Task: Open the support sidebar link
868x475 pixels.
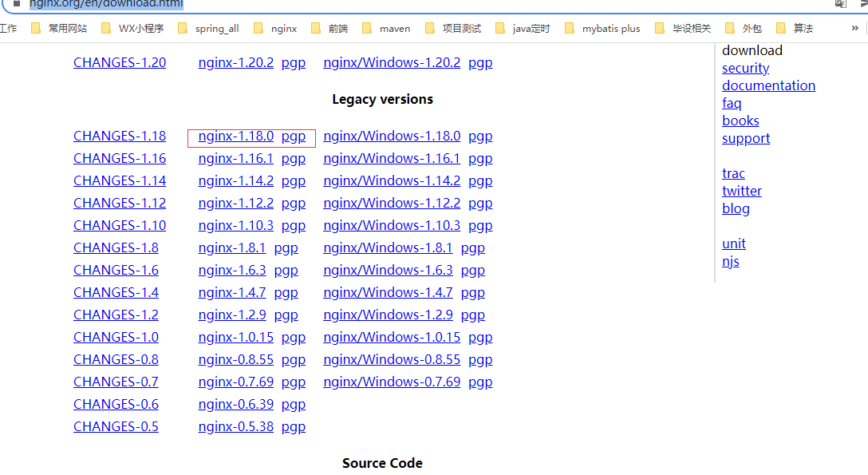Action: pos(746,138)
